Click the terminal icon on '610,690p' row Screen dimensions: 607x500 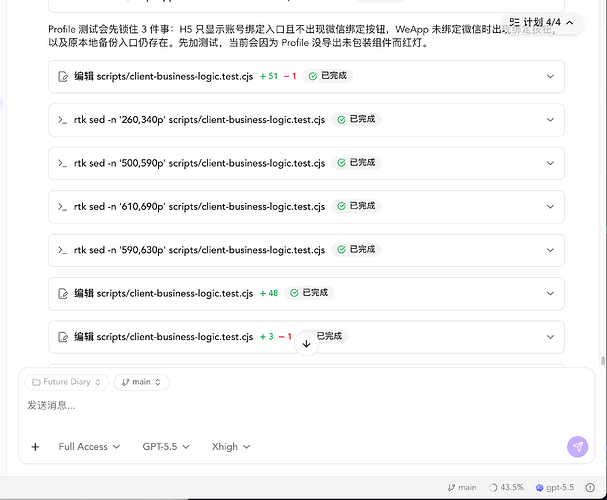click(62, 207)
